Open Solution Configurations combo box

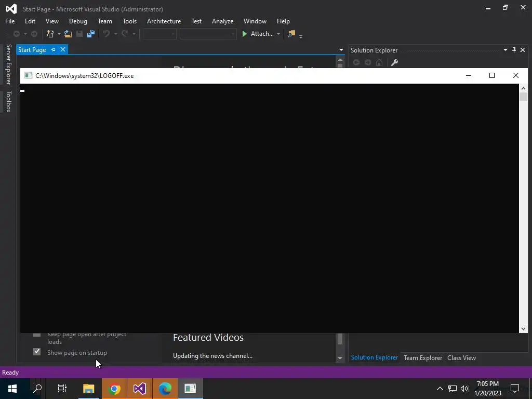159,34
